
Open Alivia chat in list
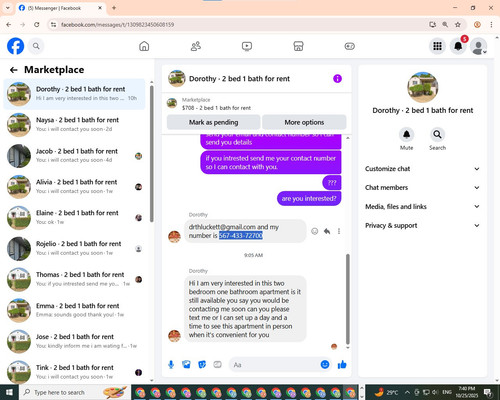pyautogui.click(x=74, y=187)
